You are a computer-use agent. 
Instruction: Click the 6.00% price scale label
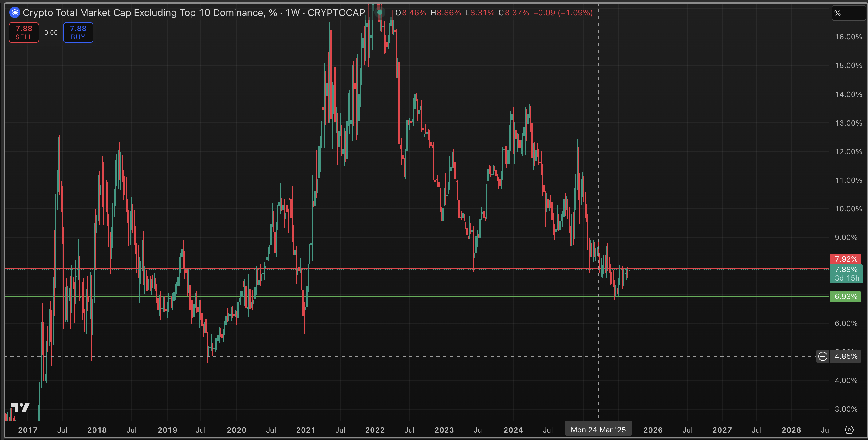846,323
